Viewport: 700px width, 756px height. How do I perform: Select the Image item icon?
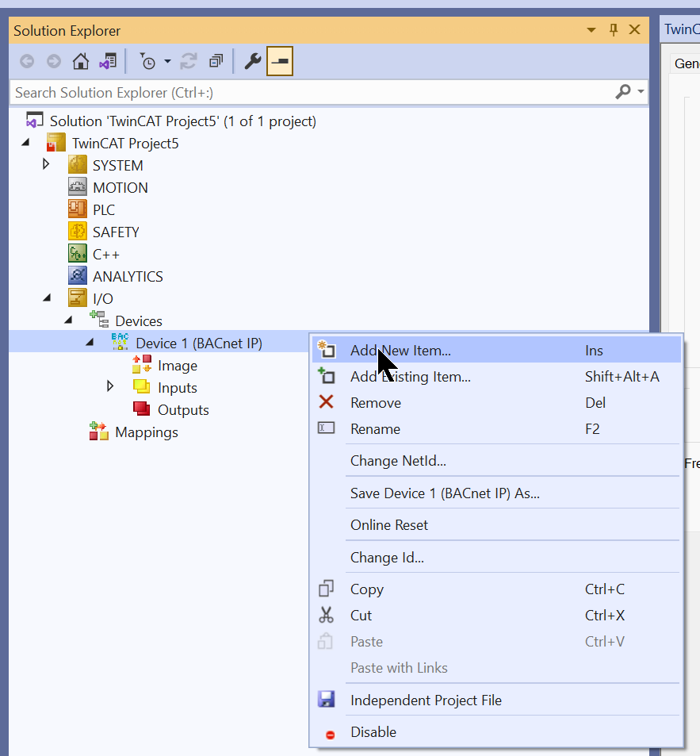click(142, 364)
